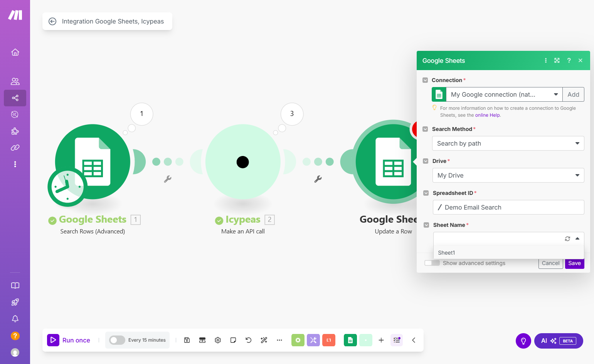Screen dimensions: 594x364
Task: Expand the Google Sheets panel to fullscreen
Action: pos(557,60)
